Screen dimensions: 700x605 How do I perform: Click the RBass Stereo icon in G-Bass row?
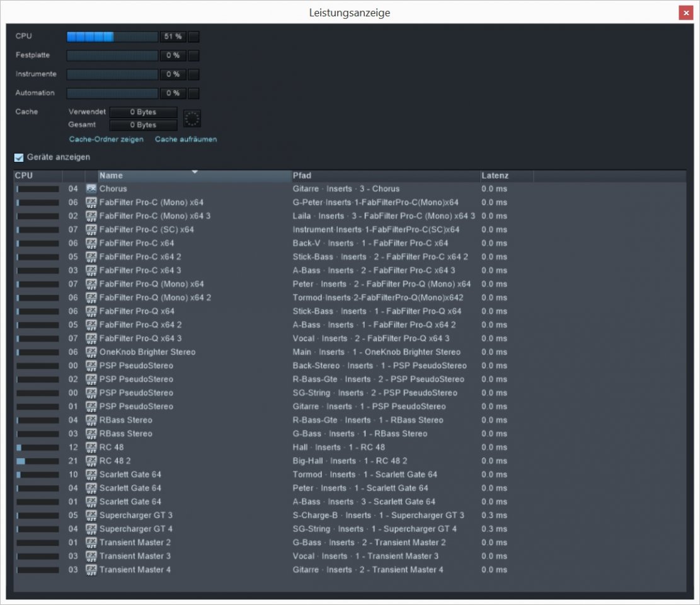click(91, 434)
